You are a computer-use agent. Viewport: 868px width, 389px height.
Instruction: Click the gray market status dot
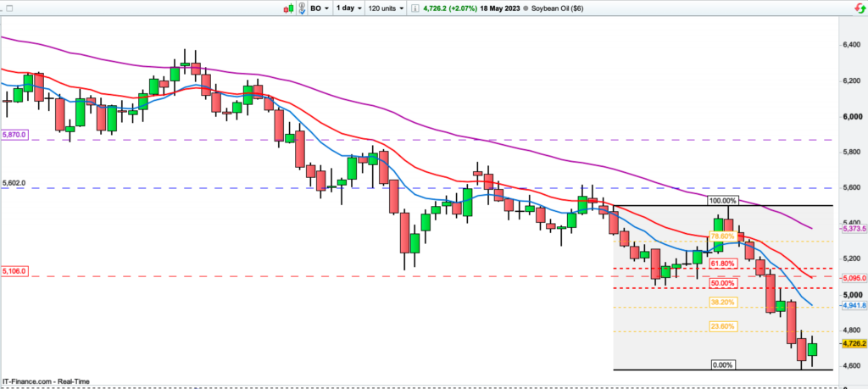pyautogui.click(x=526, y=8)
